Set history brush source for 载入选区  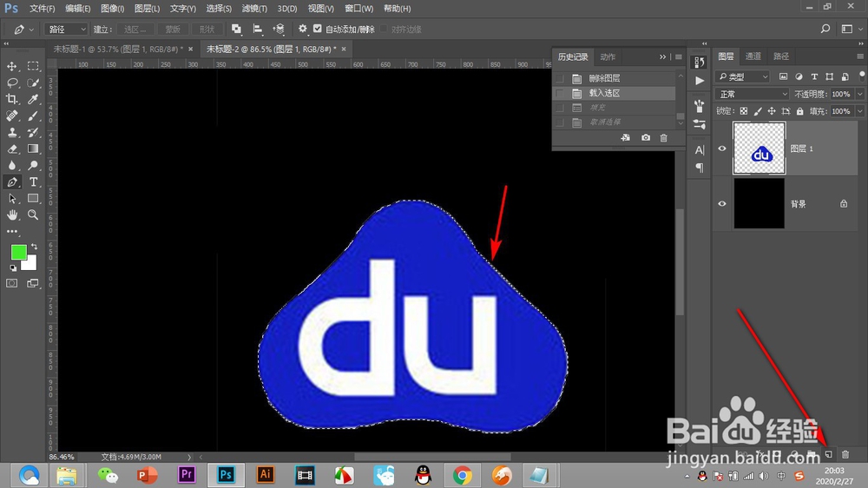tap(560, 93)
